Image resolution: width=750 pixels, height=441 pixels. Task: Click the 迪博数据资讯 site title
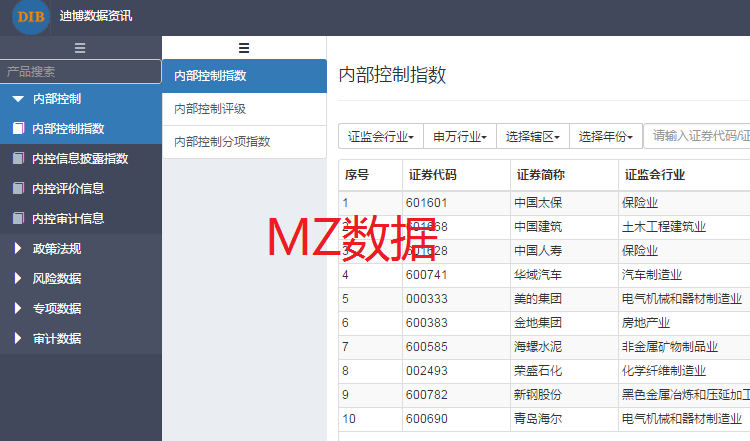[96, 16]
